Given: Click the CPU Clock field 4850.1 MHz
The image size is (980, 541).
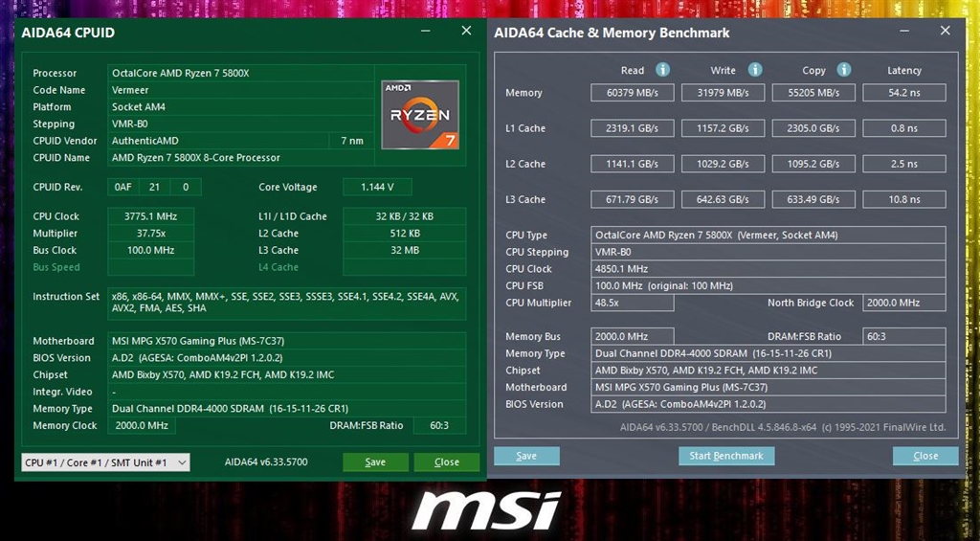Looking at the screenshot, I should (x=768, y=269).
